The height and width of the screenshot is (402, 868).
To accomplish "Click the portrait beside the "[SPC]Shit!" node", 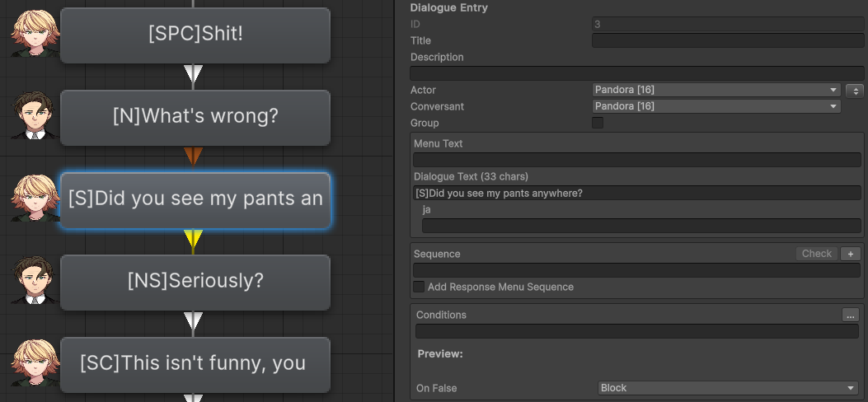I will [x=35, y=33].
